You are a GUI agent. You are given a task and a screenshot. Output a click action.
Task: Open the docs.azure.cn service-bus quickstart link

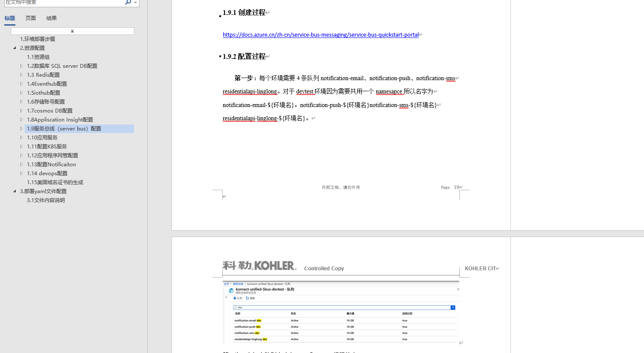click(x=321, y=35)
